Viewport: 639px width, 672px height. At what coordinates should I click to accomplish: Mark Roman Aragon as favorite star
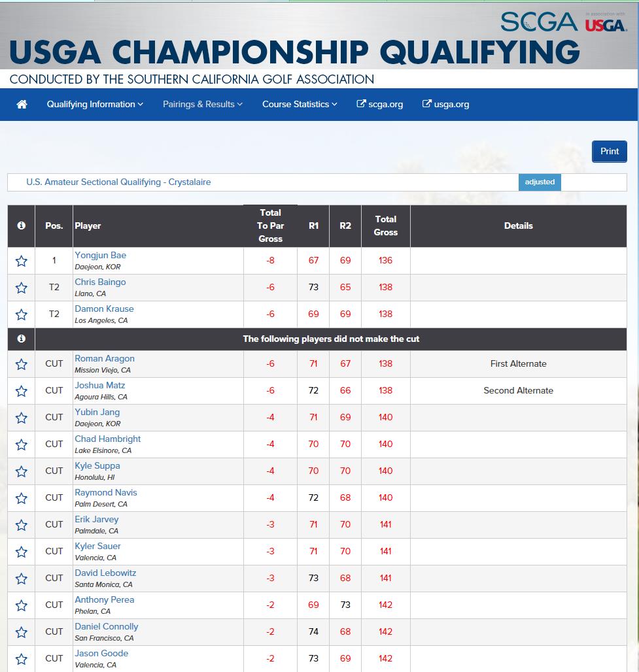(x=22, y=364)
